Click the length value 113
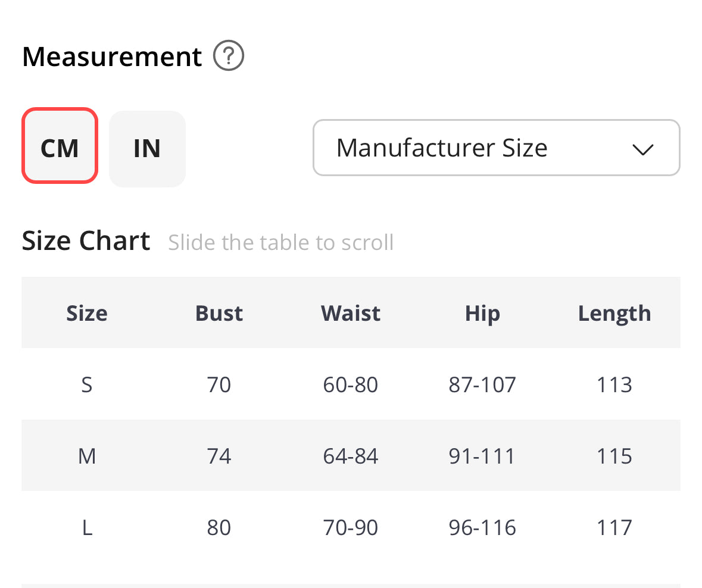Screen dimensions: 702x588 tap(614, 385)
